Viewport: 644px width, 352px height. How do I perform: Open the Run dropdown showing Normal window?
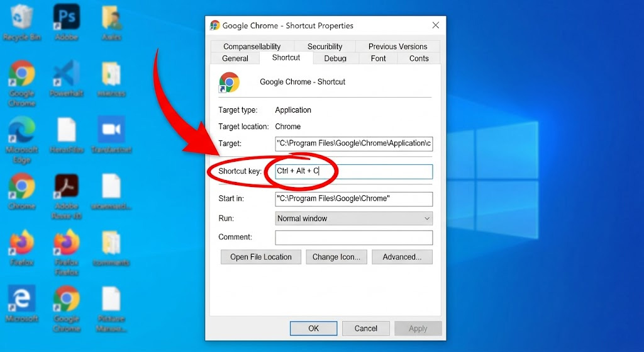click(x=353, y=219)
